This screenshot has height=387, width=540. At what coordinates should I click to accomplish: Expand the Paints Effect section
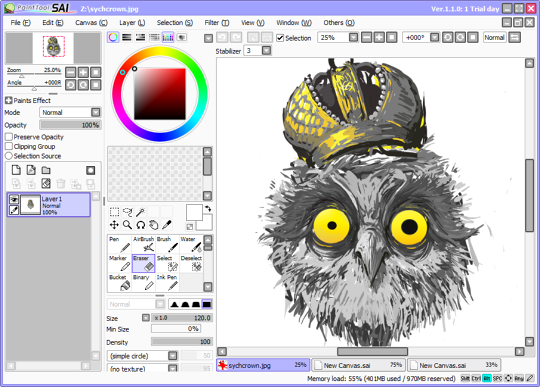coord(8,101)
